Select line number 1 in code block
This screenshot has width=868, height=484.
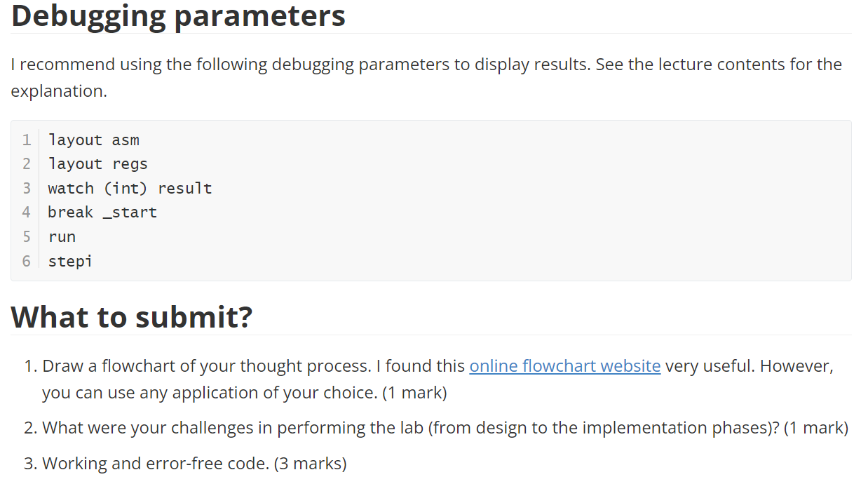tap(27, 140)
